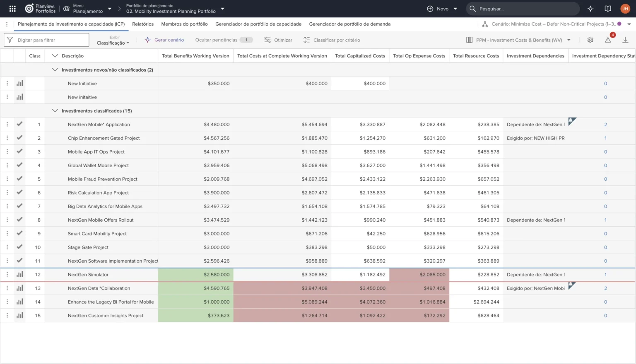Click the Planview Portfolios logo

tap(40, 9)
